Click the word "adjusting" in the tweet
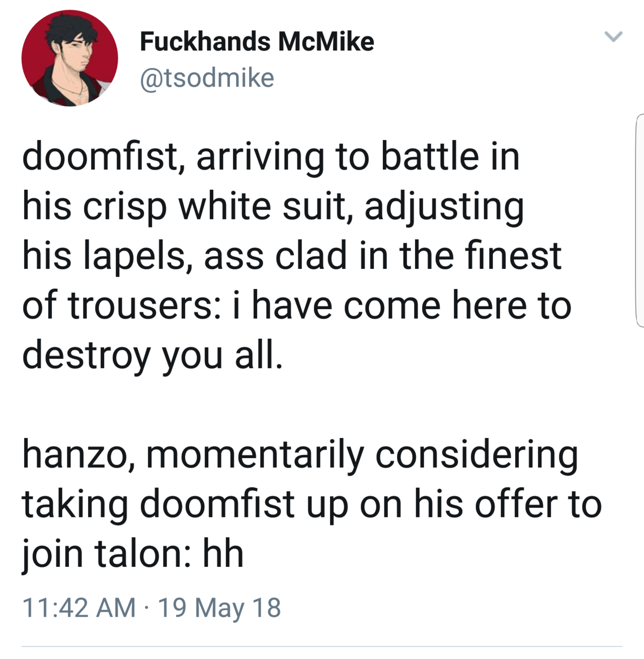Viewport: 644px width, 659px height. pos(444,207)
